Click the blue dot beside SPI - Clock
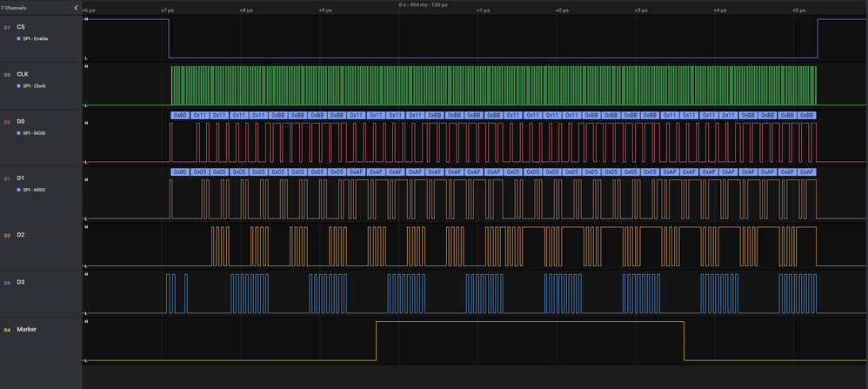 [19, 86]
